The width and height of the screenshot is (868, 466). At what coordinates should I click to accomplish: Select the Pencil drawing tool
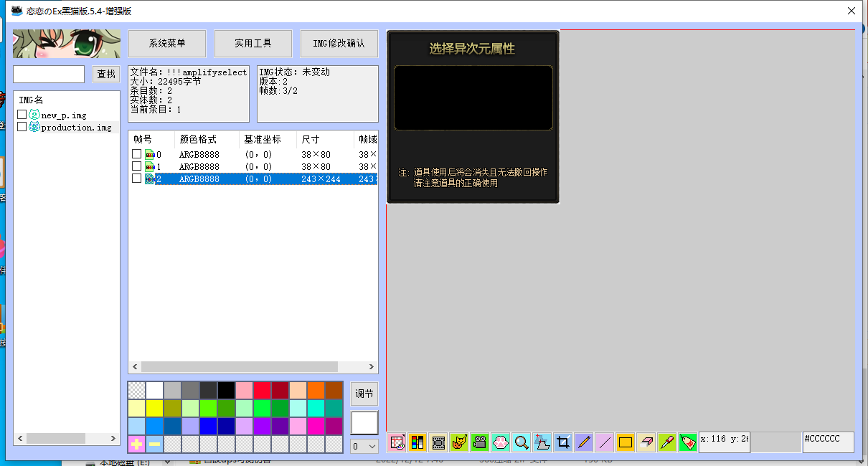583,442
